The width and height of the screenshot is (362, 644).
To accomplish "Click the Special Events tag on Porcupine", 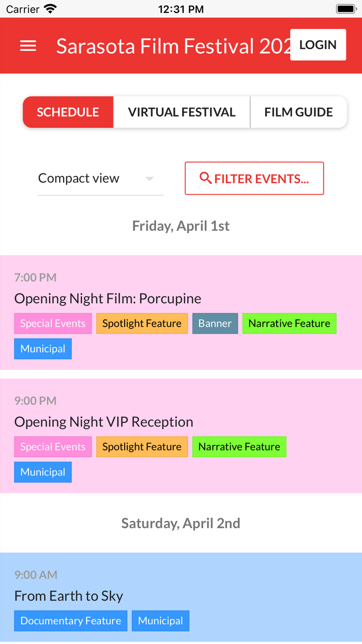I will tap(53, 323).
